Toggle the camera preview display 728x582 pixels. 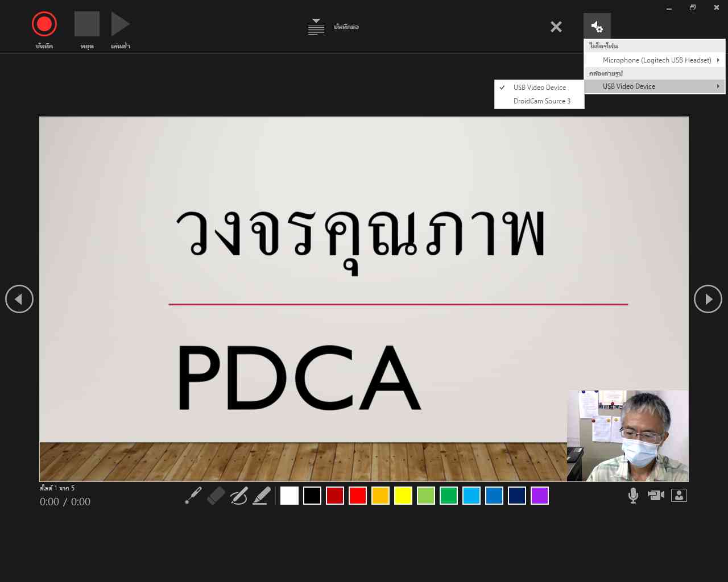coord(679,496)
